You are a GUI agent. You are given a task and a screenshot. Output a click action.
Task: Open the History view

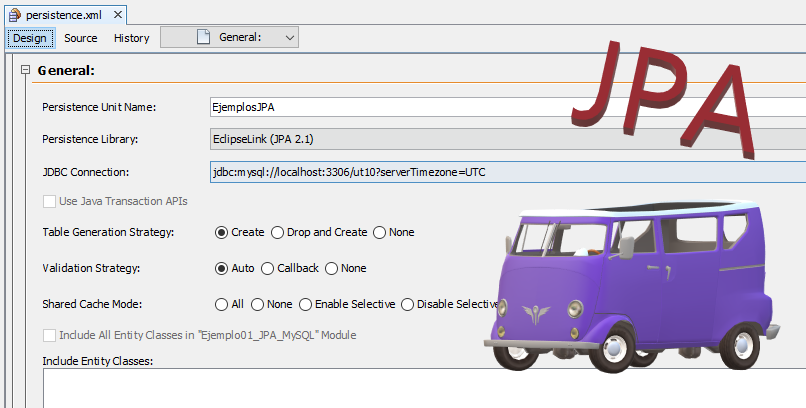pyautogui.click(x=132, y=38)
